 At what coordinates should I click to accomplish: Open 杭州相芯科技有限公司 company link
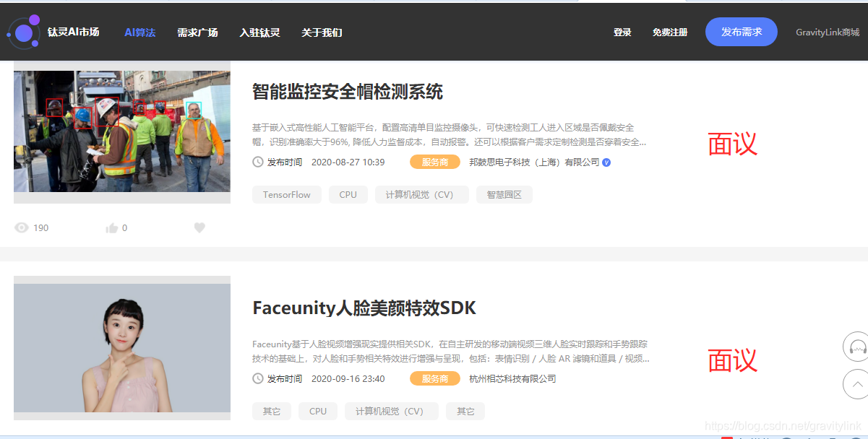click(x=512, y=378)
